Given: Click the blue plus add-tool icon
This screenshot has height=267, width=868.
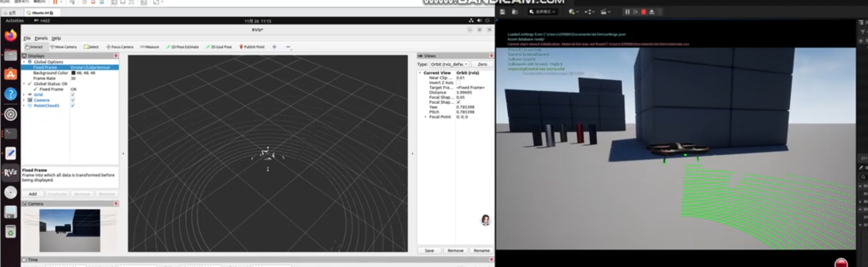Looking at the screenshot, I should click(x=274, y=47).
